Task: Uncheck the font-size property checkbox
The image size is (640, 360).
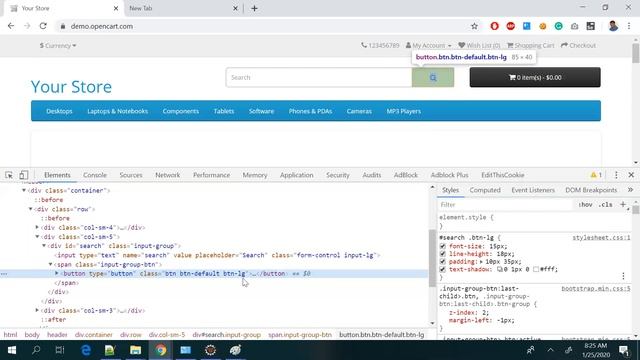Action: pyautogui.click(x=443, y=247)
